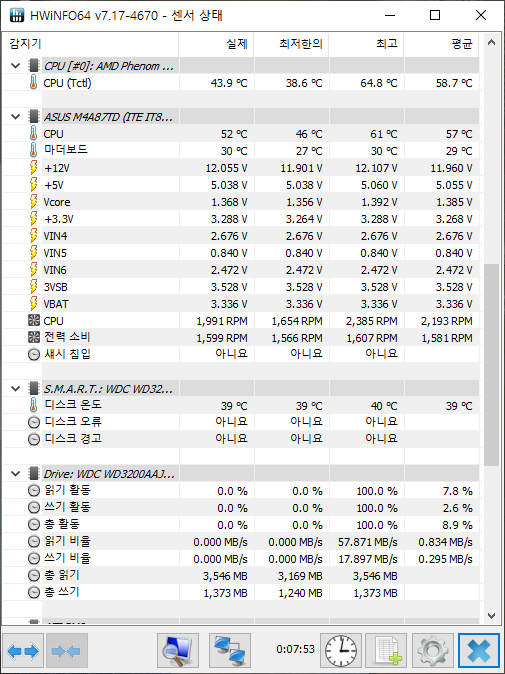The height and width of the screenshot is (674, 505).
Task: Click the elapsed time 0:07:53 display
Action: pos(295,649)
